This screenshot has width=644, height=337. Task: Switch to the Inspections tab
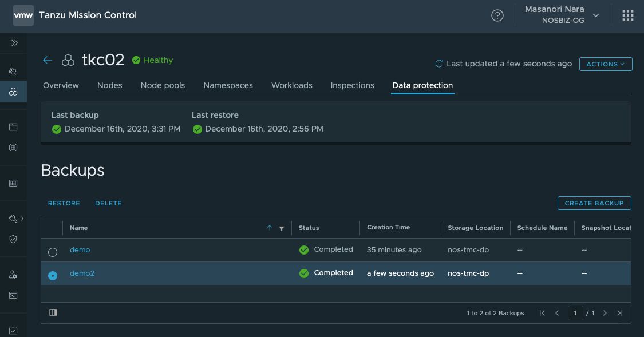[353, 85]
